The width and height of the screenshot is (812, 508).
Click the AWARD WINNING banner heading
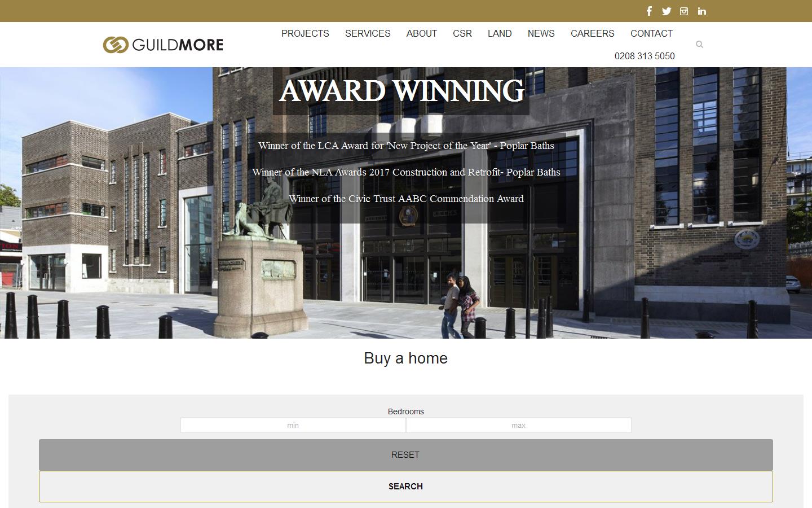point(401,91)
